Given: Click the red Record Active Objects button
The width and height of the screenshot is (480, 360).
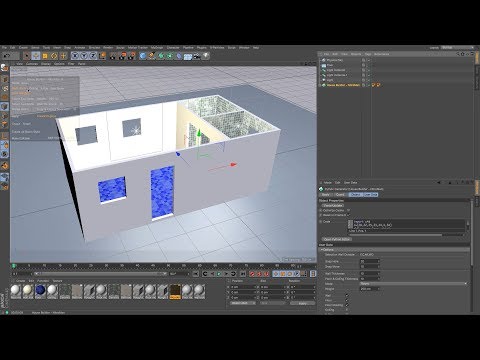Looking at the screenshot, I should tap(252, 274).
